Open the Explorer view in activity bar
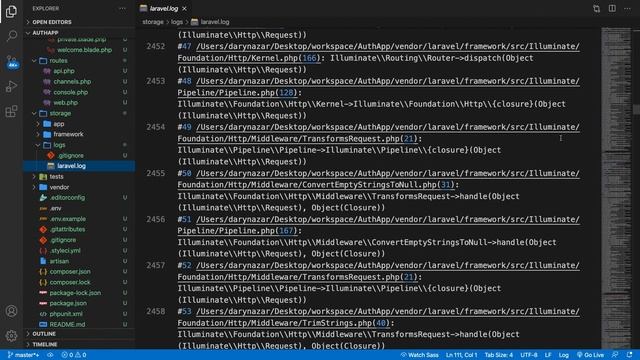This screenshot has height=360, width=640. pos(11,11)
